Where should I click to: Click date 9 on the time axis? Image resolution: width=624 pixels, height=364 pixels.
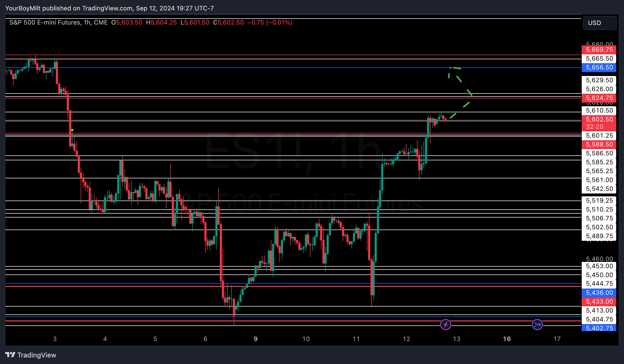[255, 339]
